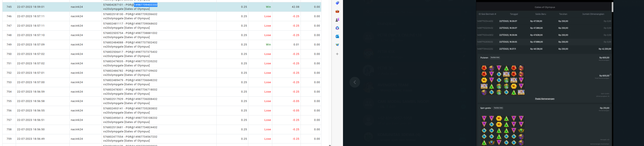Open the paper plane sidebar icon
The width and height of the screenshot is (644, 146).
337,45
